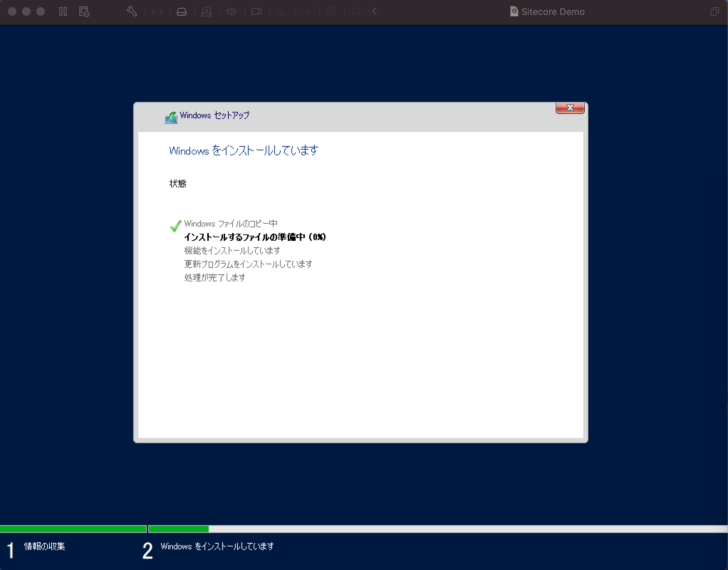This screenshot has width=728, height=570.
Task: Click the camera device icon
Action: coord(256,12)
